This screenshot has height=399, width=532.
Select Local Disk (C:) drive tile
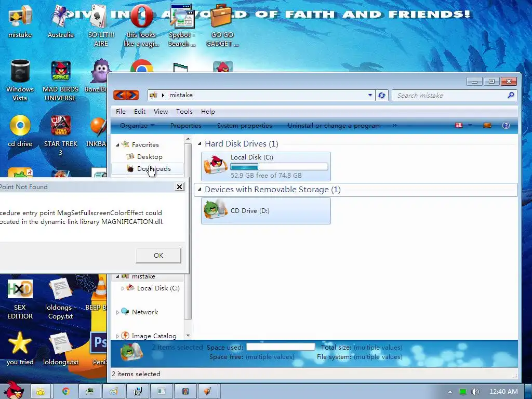pos(266,166)
